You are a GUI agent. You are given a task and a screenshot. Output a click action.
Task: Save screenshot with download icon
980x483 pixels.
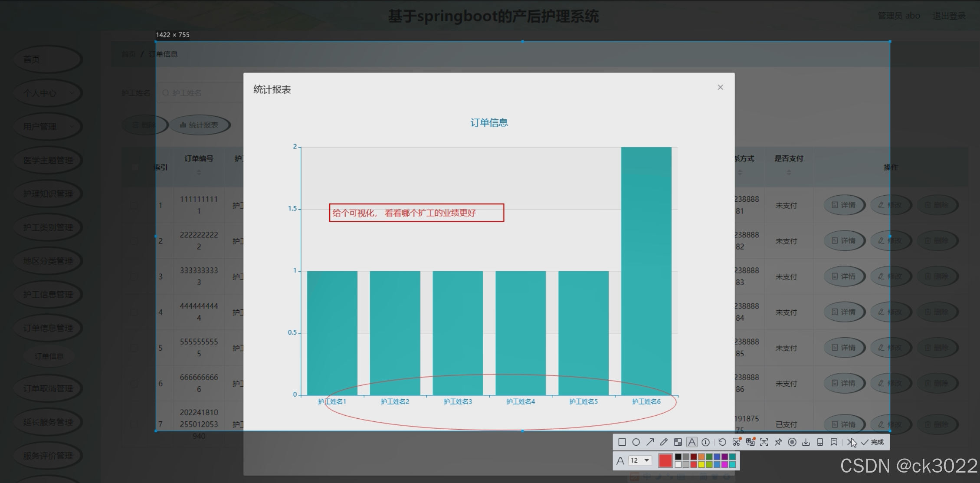tap(806, 442)
